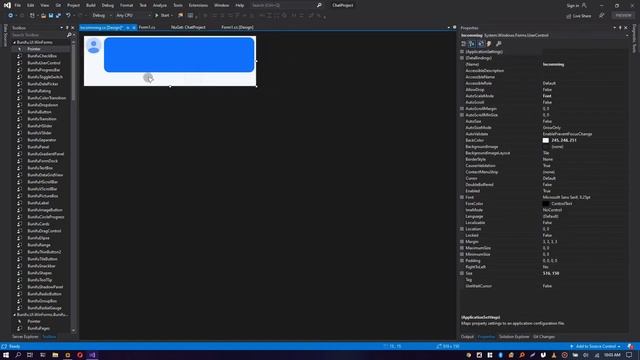
Task: Switch to Form1.cs tab
Action: click(147, 27)
